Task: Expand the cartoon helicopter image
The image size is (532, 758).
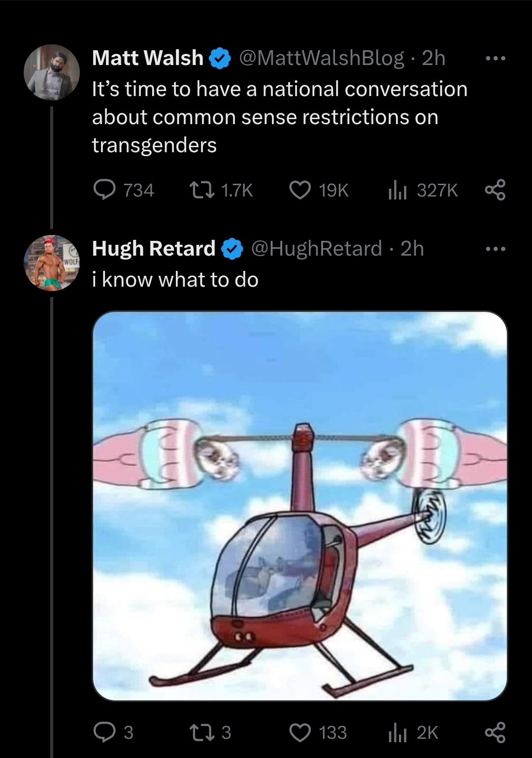Action: (x=299, y=506)
